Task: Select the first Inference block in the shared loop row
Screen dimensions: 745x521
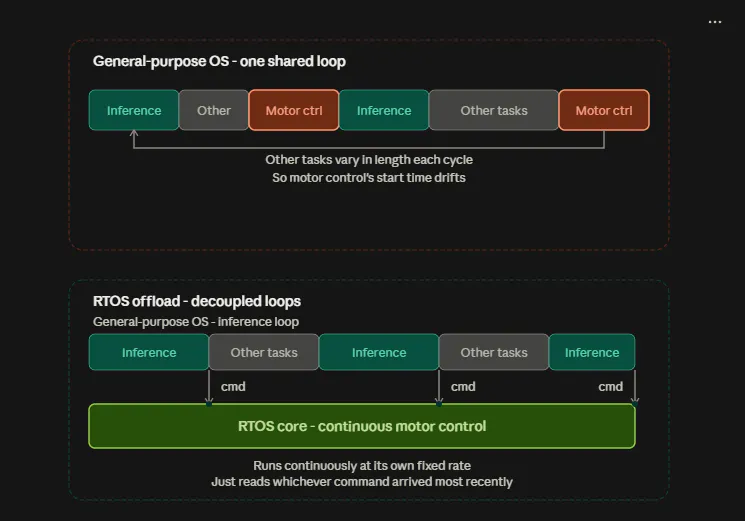Action: pos(134,110)
